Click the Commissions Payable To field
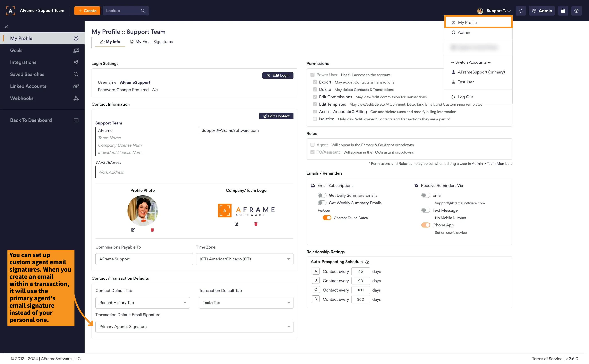 144,259
